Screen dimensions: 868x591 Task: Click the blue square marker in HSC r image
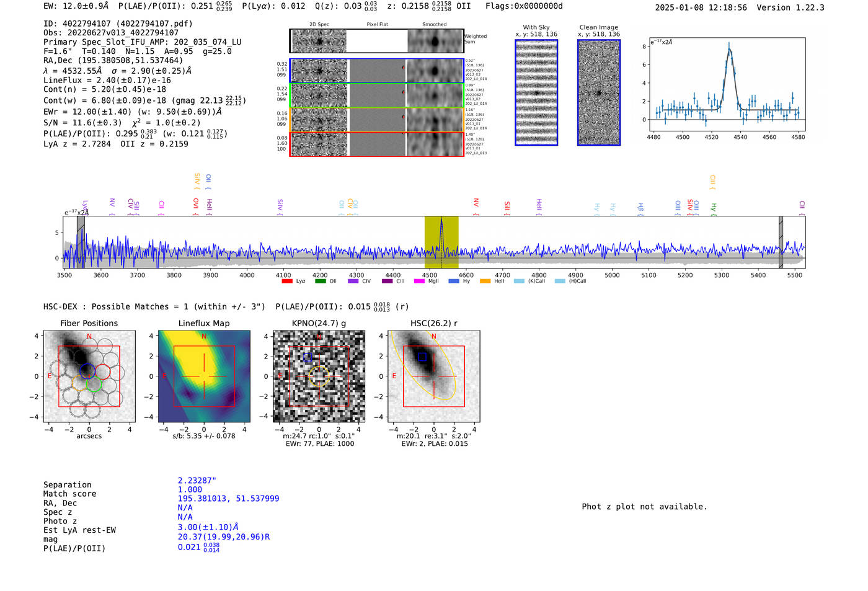click(422, 357)
